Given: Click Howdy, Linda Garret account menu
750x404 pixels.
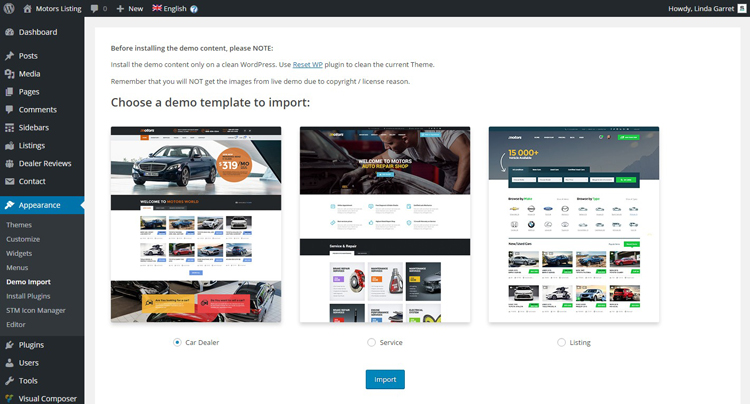Looking at the screenshot, I should tap(701, 9).
